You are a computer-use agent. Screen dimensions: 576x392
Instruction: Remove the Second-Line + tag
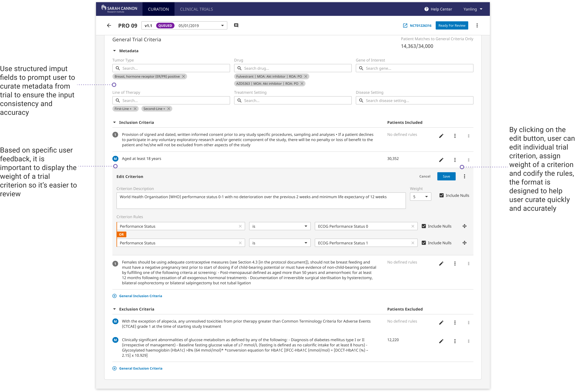click(169, 109)
